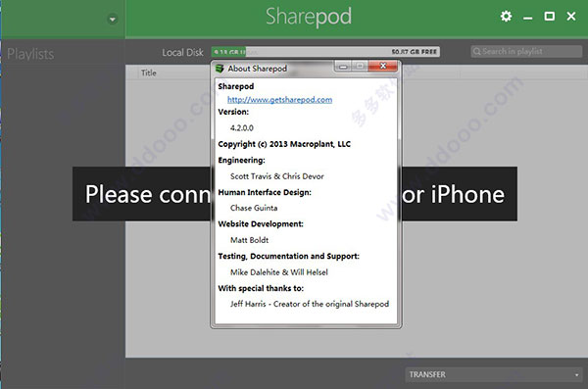Screen dimensions: 588x389
Task: Maximize the Sharepod main window
Action: [550, 16]
